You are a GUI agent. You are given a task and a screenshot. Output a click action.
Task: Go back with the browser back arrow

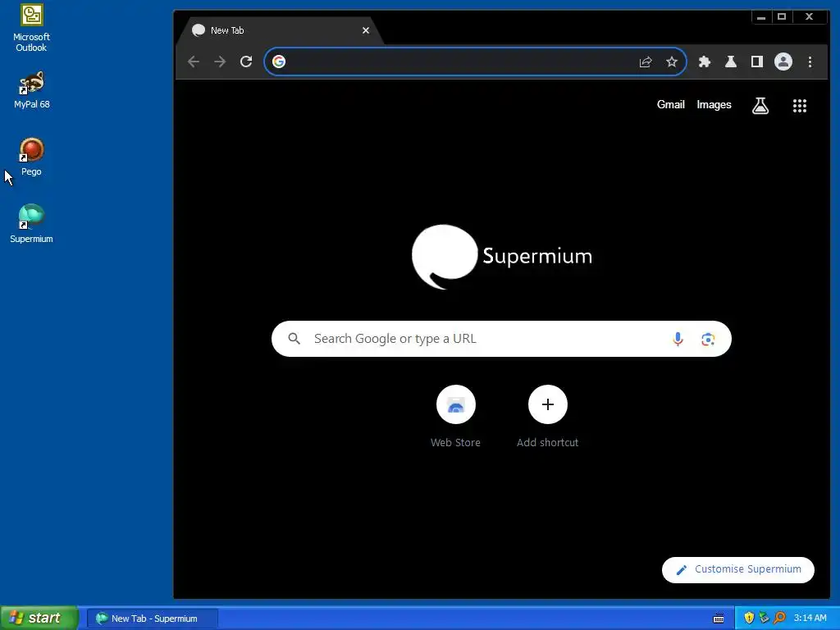(x=194, y=62)
